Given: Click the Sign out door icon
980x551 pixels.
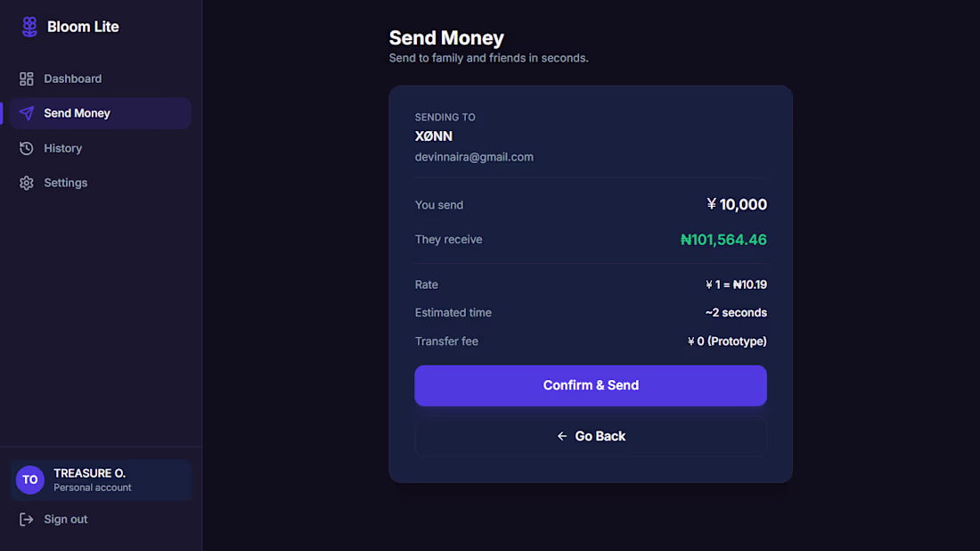Looking at the screenshot, I should [x=26, y=519].
